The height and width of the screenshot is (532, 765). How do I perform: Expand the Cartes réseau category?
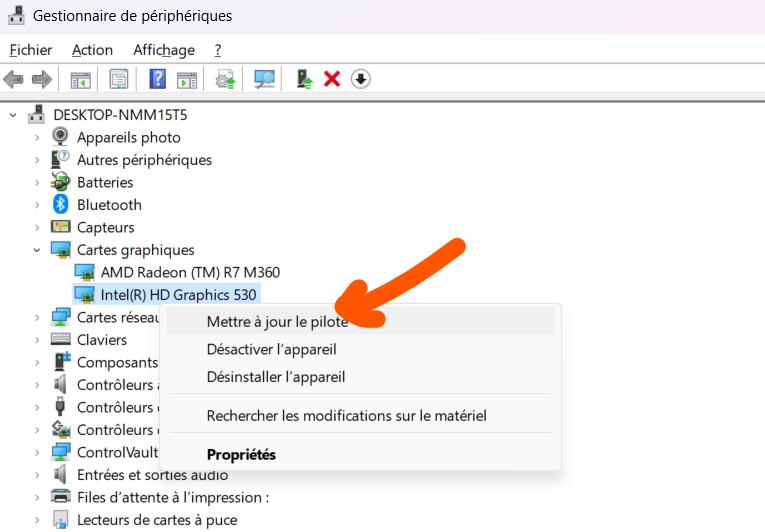(x=37, y=318)
